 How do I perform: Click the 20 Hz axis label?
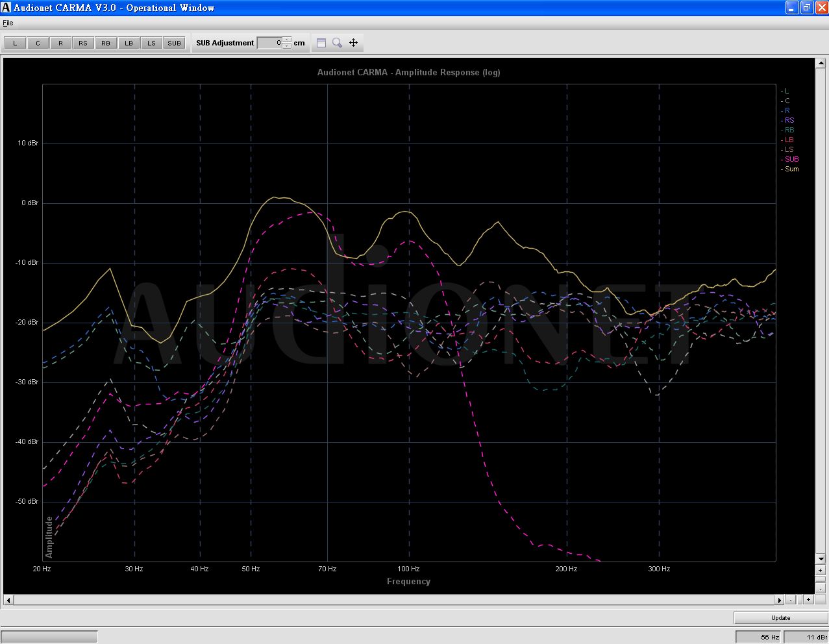tap(42, 569)
